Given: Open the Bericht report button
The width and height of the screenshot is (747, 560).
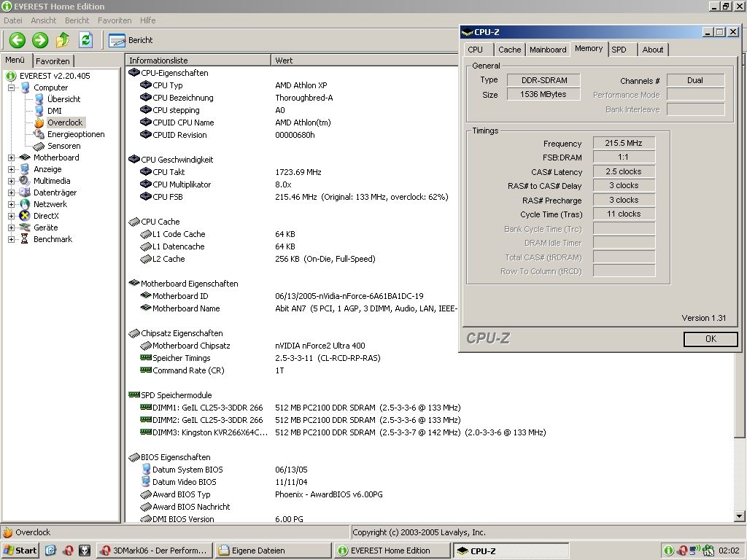Looking at the screenshot, I should click(131, 40).
